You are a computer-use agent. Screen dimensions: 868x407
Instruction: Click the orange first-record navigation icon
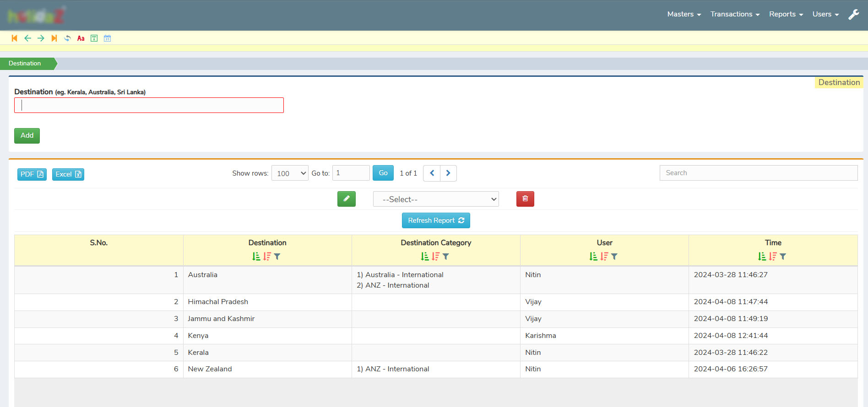[x=14, y=38]
